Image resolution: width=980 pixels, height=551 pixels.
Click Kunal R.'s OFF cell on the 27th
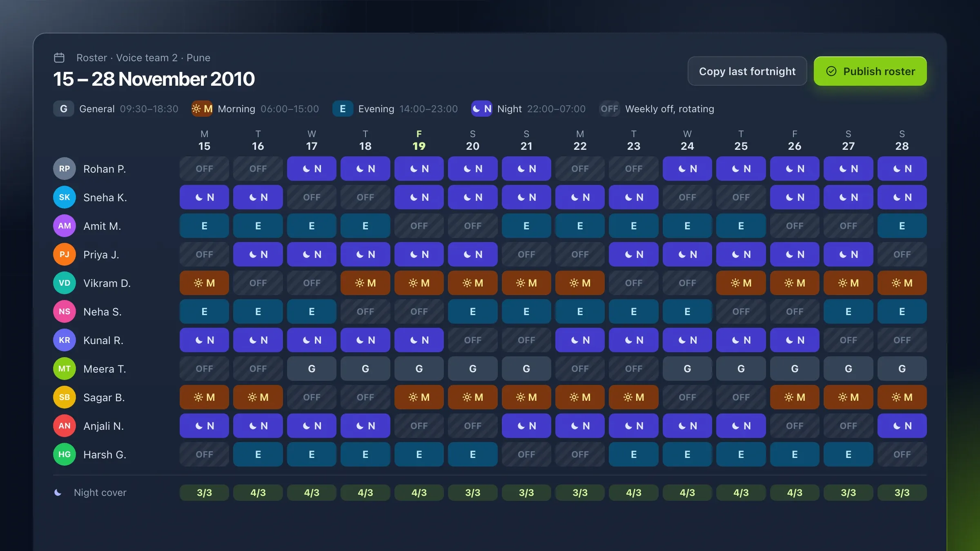point(849,340)
